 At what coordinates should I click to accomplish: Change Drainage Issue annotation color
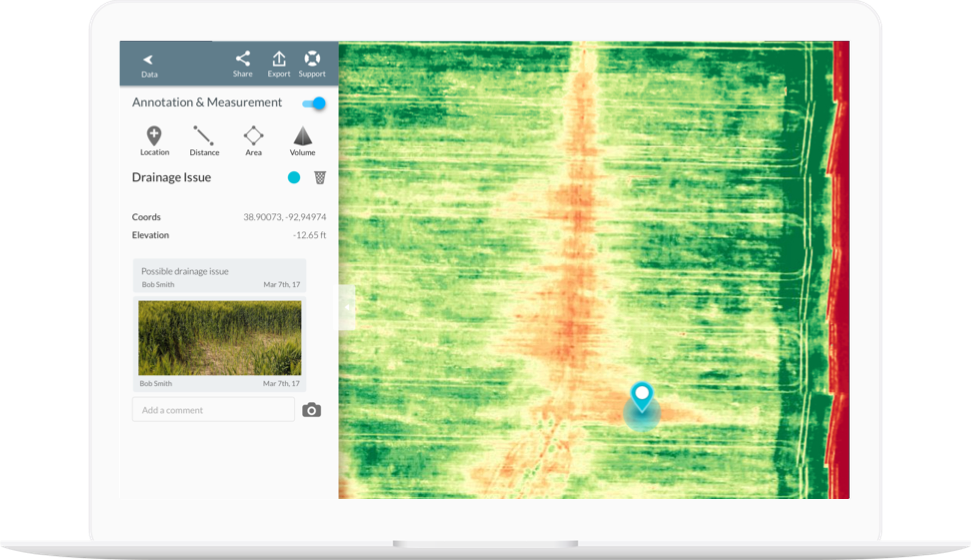pos(294,178)
